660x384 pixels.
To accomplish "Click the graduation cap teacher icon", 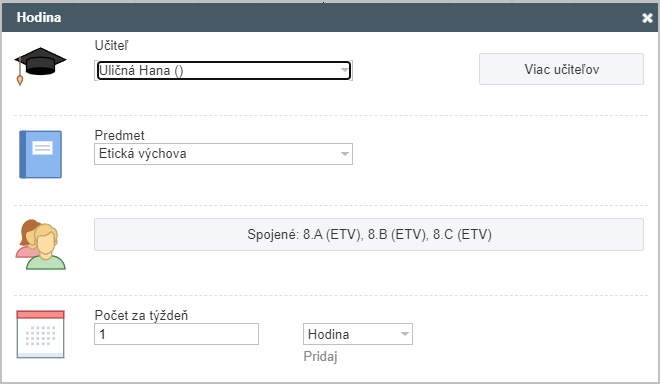I will pyautogui.click(x=40, y=66).
